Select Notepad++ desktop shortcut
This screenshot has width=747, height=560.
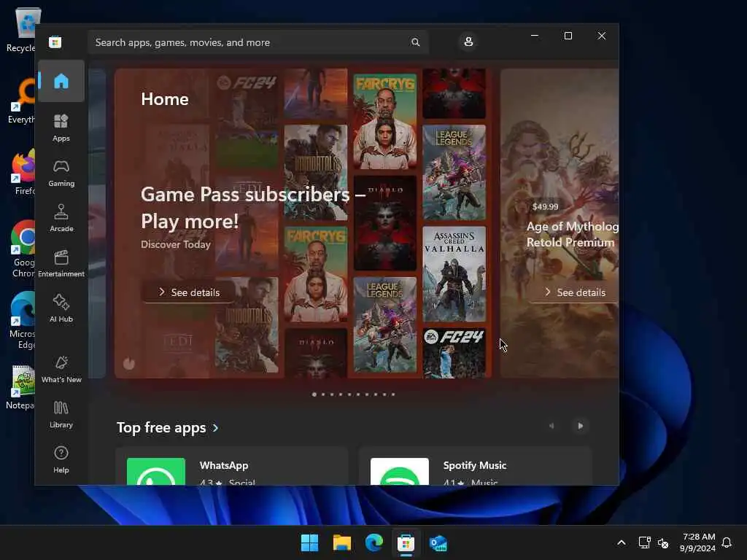(x=20, y=387)
